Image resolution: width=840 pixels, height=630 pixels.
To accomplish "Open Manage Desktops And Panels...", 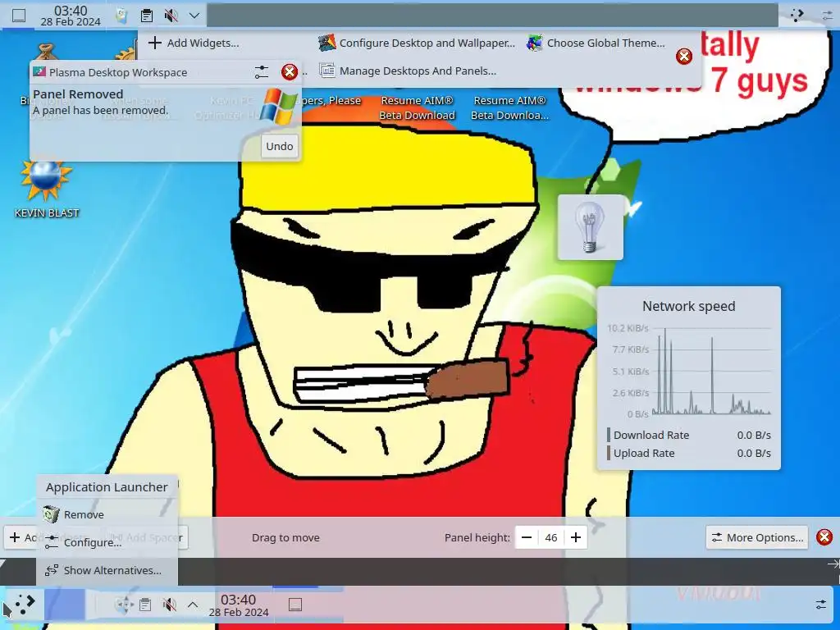I will click(407, 71).
